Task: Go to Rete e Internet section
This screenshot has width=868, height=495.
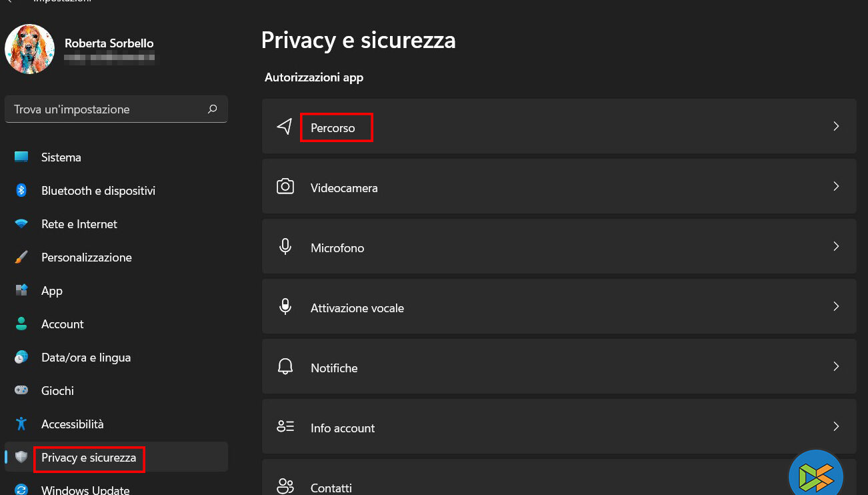Action: point(79,224)
